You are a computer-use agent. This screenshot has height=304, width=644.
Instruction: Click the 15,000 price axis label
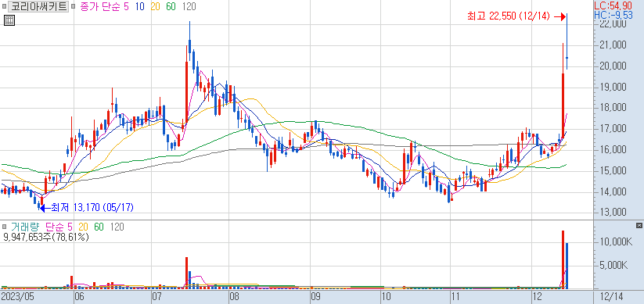coord(613,170)
